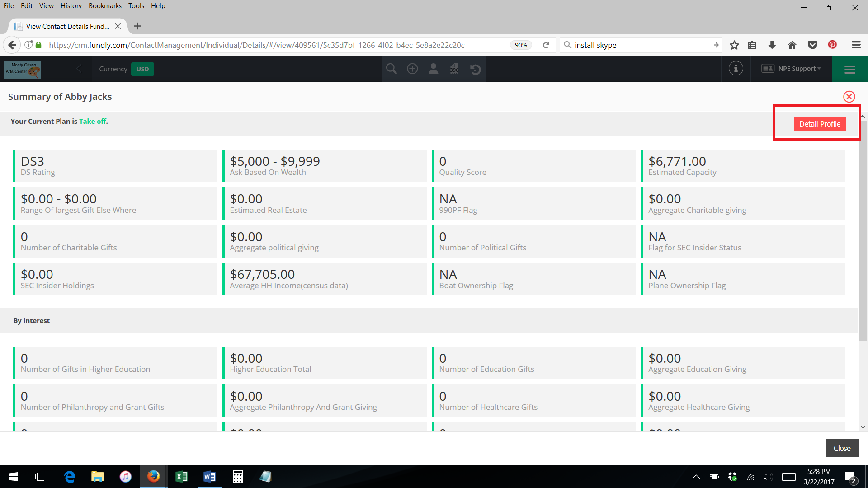Open the Pinterest browser extension icon
The width and height of the screenshot is (868, 488).
coord(832,45)
